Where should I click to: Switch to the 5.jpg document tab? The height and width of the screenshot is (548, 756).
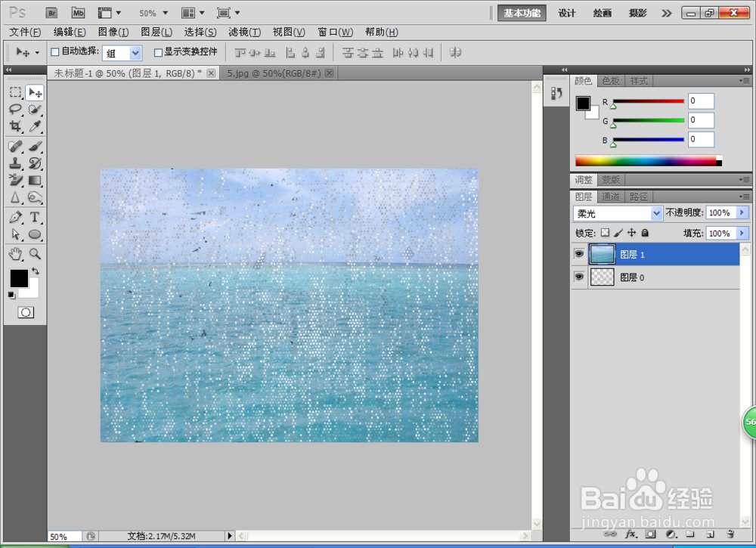pos(274,73)
